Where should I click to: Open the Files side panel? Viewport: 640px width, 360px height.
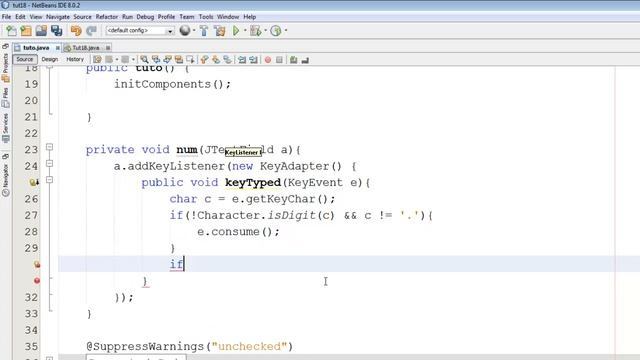5,97
